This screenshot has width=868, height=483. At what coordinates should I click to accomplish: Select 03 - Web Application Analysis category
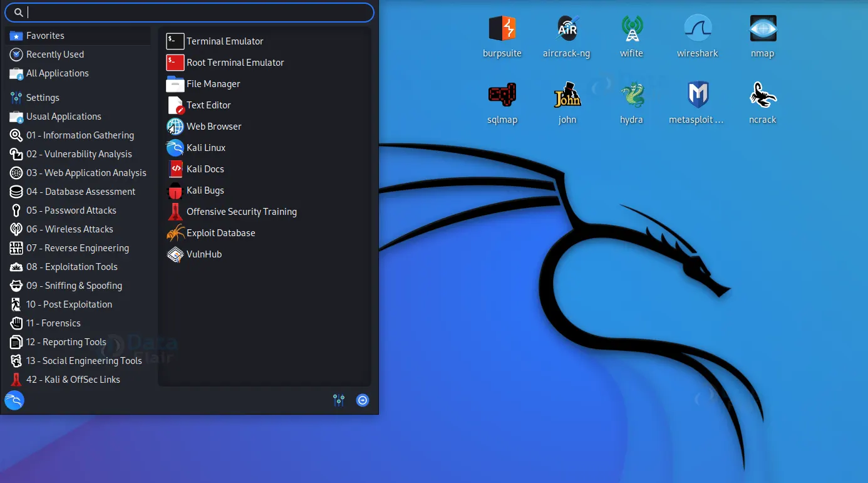(x=78, y=173)
